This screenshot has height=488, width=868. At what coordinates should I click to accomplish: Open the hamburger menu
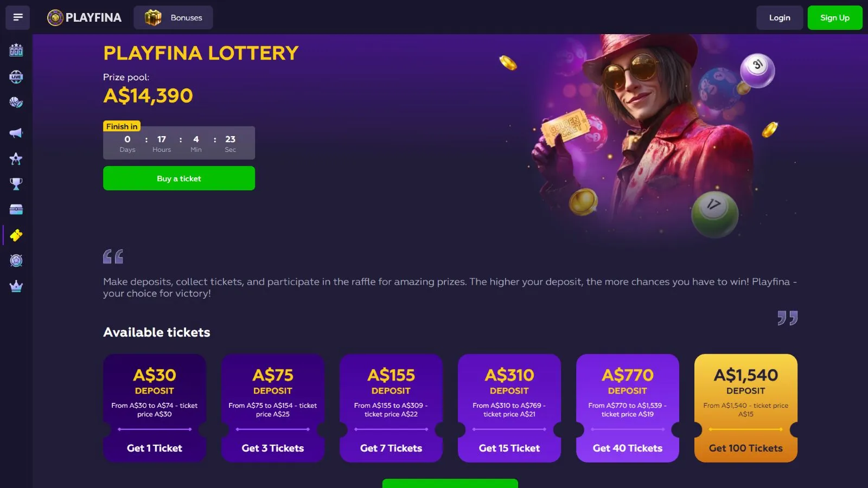tap(17, 17)
